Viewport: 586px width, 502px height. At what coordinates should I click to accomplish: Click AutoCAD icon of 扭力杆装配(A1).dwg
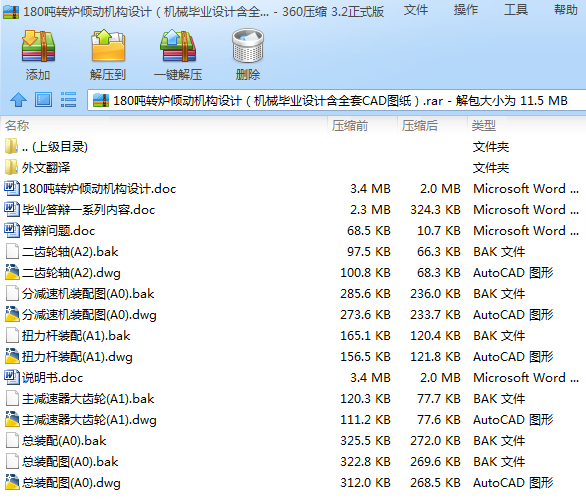pos(12,356)
